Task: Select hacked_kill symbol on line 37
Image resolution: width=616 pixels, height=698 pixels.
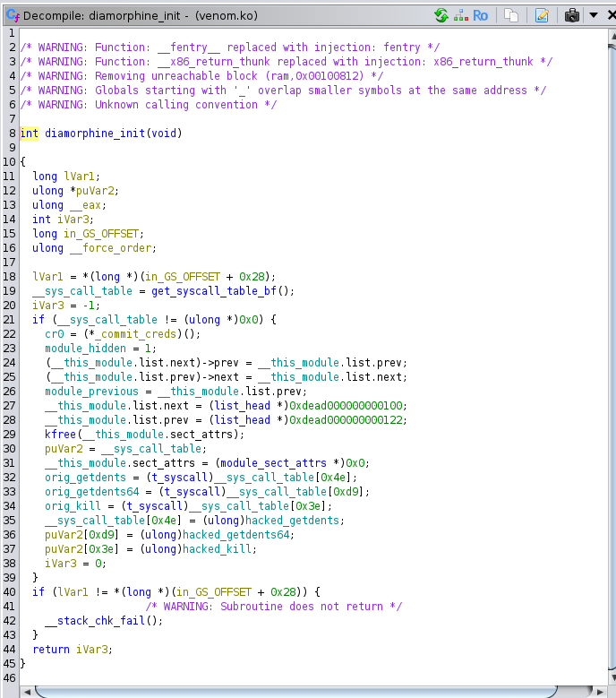Action: point(217,549)
